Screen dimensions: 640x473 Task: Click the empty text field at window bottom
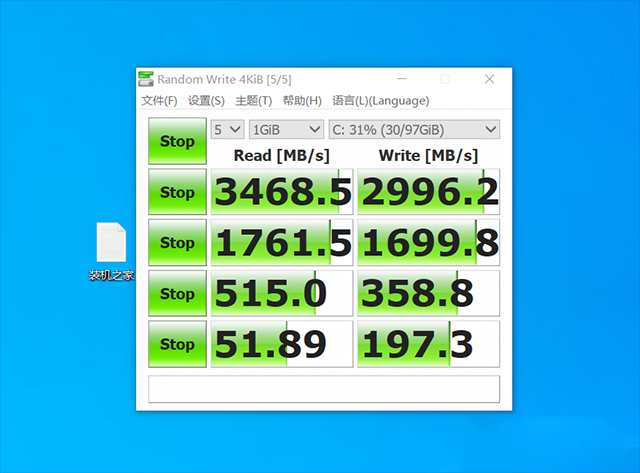pos(323,388)
